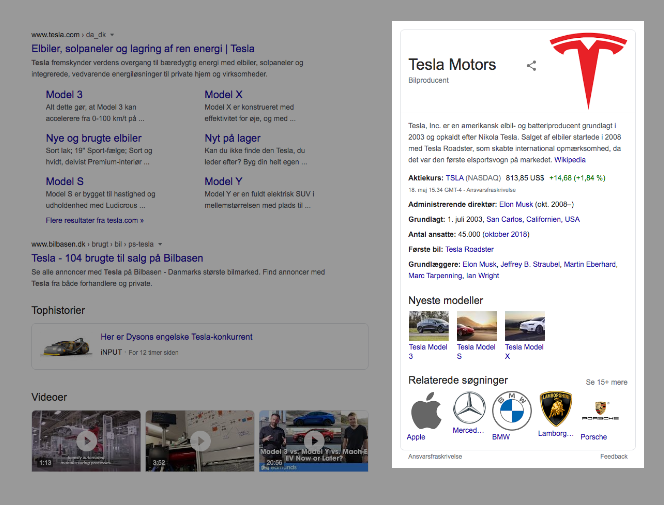Play the Model 3 vs Model Y video
This screenshot has width=664, height=505.
pyautogui.click(x=314, y=441)
